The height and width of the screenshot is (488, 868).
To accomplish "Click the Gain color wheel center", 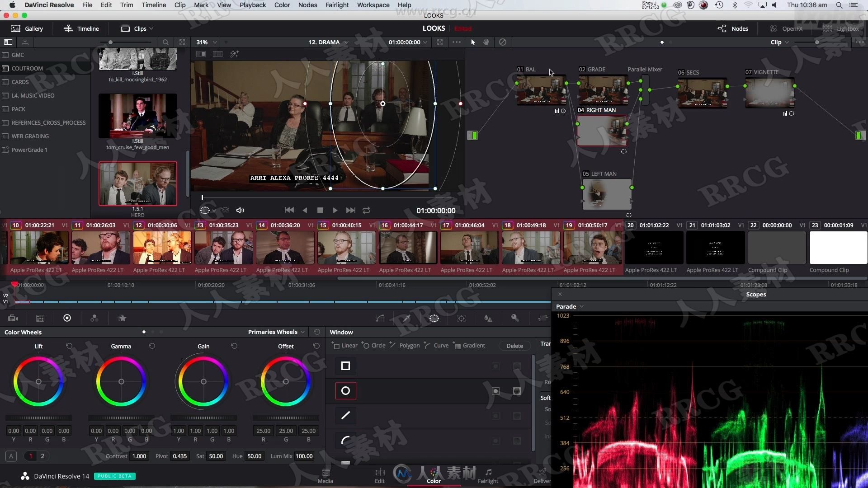I will tap(203, 382).
